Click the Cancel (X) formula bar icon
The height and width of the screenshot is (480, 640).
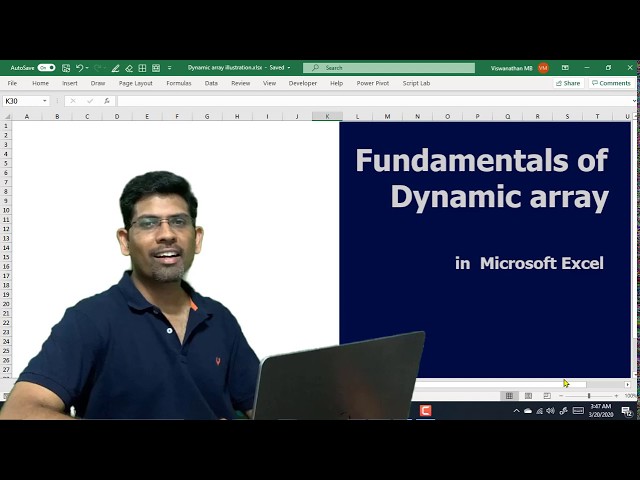pos(73,101)
